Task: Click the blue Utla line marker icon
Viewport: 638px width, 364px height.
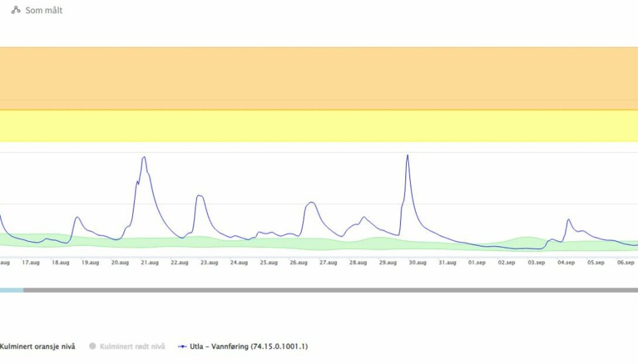Action: click(183, 346)
